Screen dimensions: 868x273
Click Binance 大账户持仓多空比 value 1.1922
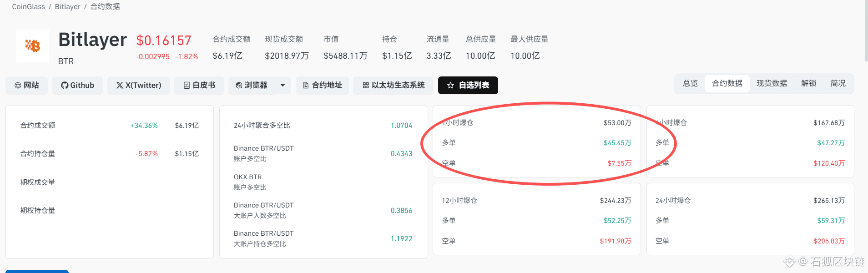(401, 239)
